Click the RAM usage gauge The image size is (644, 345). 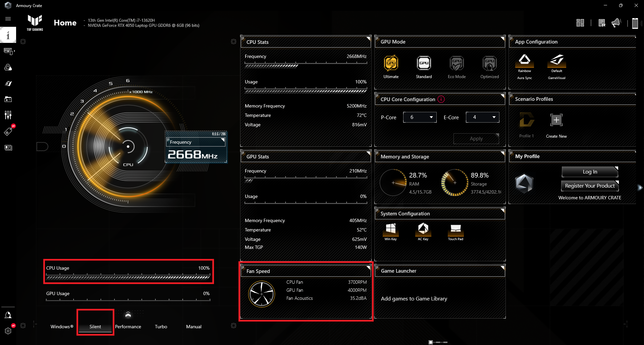click(393, 183)
